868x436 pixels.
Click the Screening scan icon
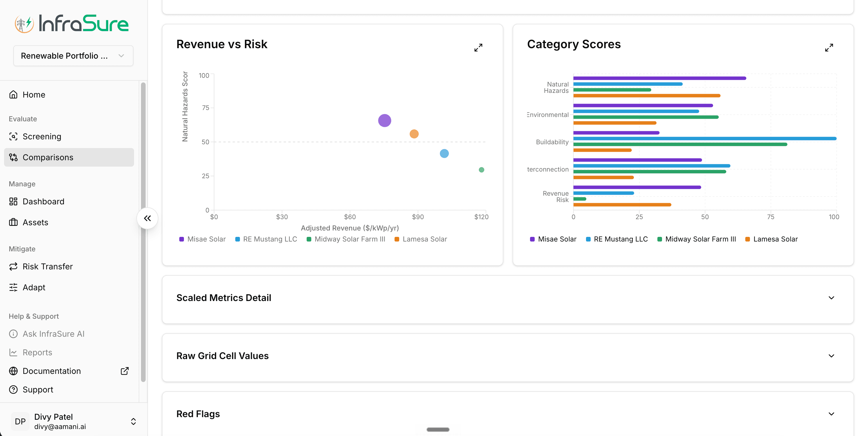click(13, 136)
